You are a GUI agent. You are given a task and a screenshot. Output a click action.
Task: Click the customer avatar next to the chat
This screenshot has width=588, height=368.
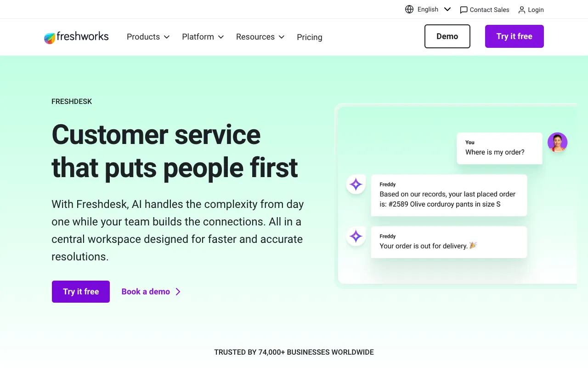tap(557, 142)
